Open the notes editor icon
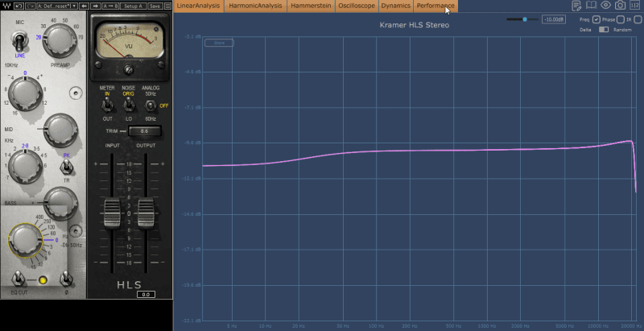 pyautogui.click(x=576, y=6)
